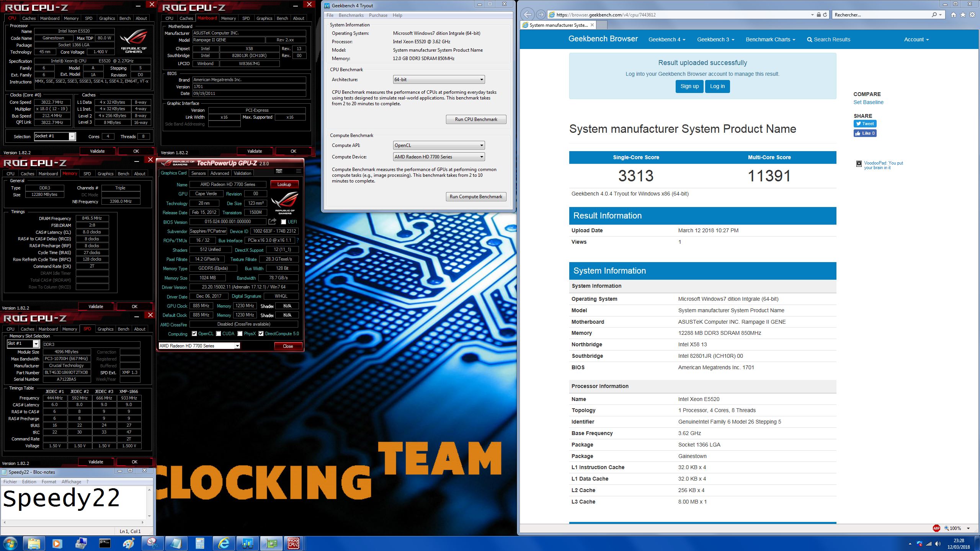Open Paint from the taskbar
Image resolution: width=980 pixels, height=551 pixels.
(128, 543)
